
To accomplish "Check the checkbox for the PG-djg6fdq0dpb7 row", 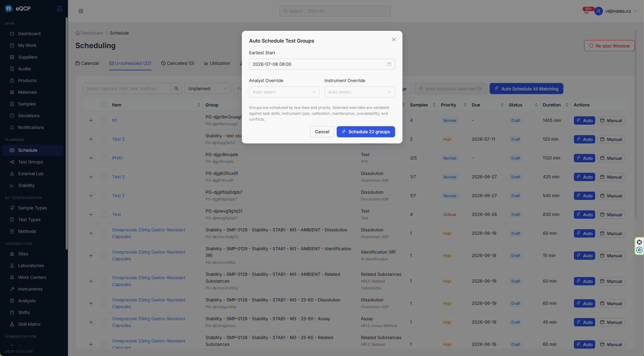I will tap(104, 196).
